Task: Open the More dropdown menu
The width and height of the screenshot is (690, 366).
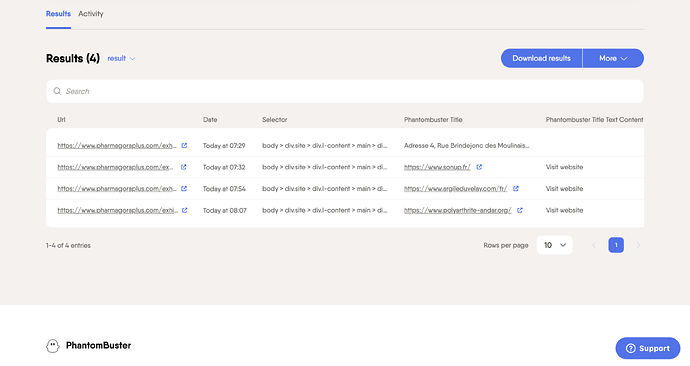Action: pyautogui.click(x=613, y=58)
